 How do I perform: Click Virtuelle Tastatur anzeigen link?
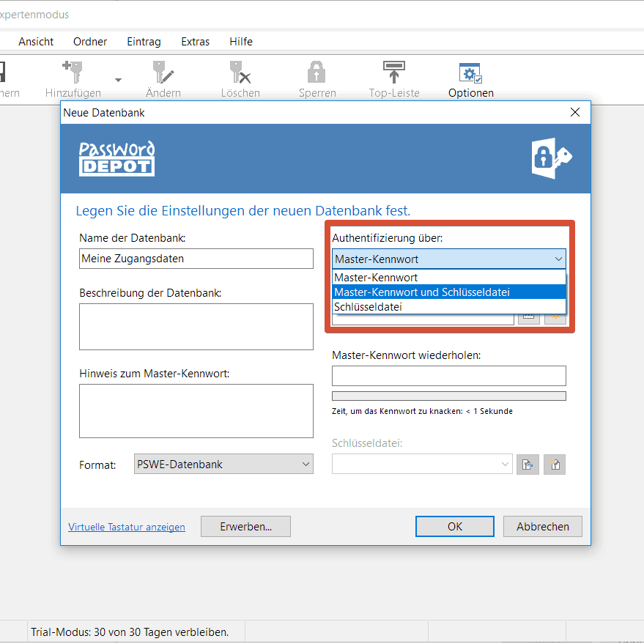pyautogui.click(x=127, y=527)
